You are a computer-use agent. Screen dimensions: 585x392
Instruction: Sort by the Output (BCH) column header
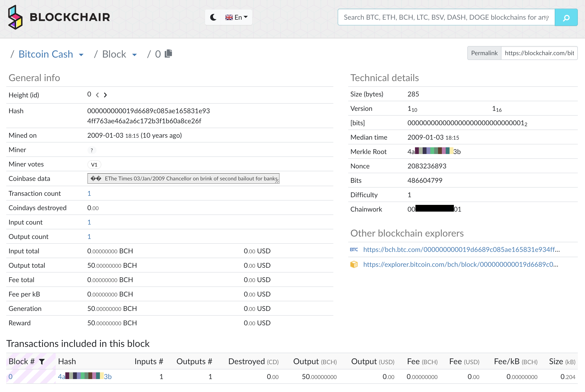click(x=315, y=362)
